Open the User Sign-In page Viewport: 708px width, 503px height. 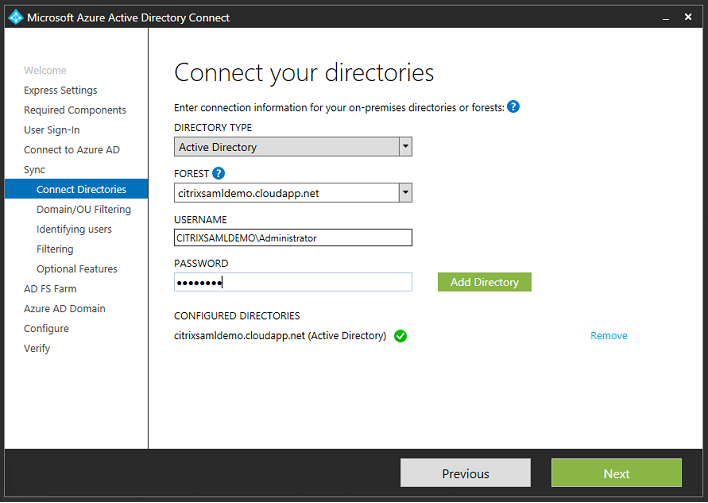point(52,130)
